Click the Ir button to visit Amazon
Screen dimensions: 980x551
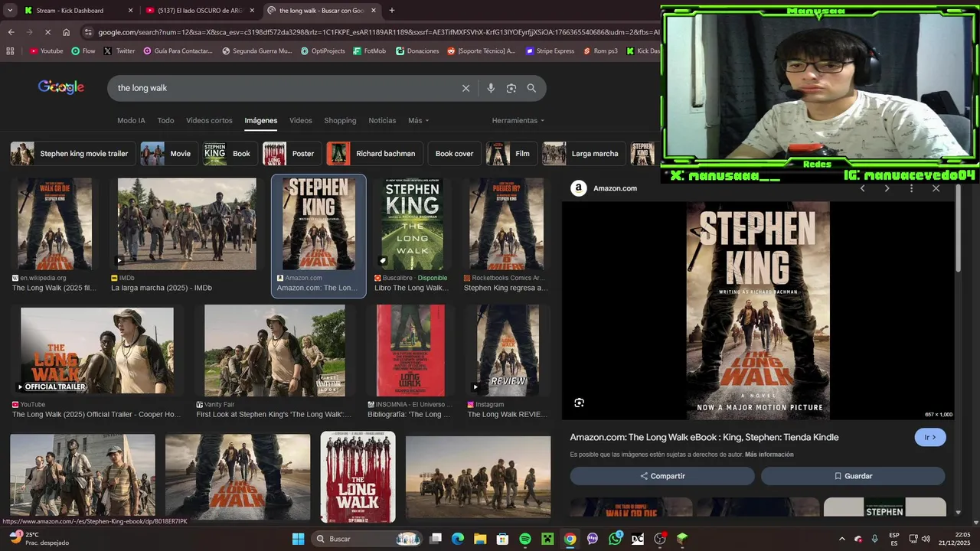pos(930,438)
